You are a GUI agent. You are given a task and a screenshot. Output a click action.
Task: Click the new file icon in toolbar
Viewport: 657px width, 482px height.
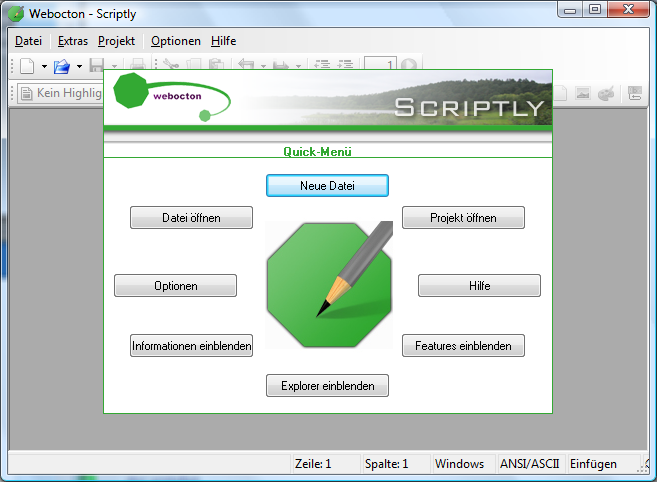pyautogui.click(x=27, y=66)
